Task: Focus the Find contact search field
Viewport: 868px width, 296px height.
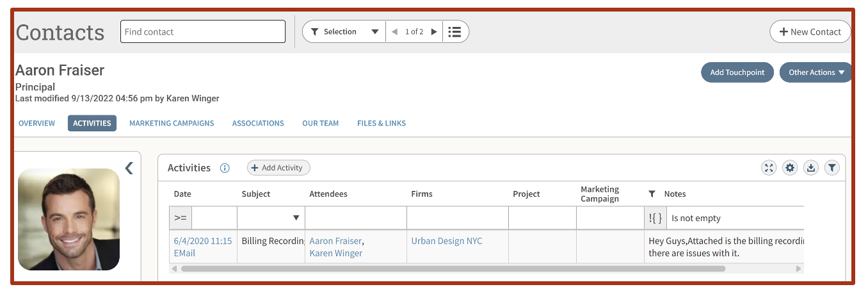Action: (x=203, y=32)
